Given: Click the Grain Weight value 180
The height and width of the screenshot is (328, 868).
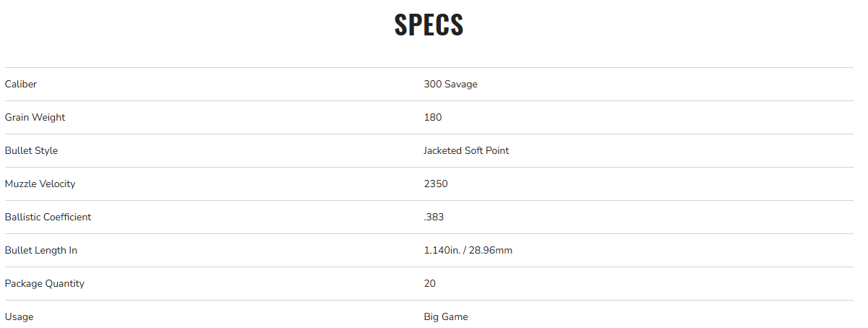Looking at the screenshot, I should click(x=433, y=118).
